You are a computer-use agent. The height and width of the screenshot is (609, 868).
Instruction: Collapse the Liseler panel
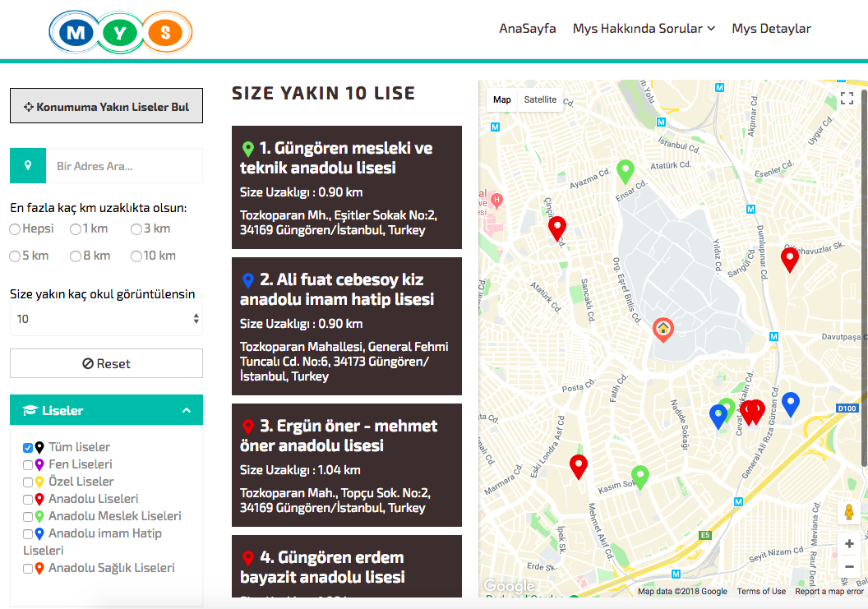click(x=187, y=410)
